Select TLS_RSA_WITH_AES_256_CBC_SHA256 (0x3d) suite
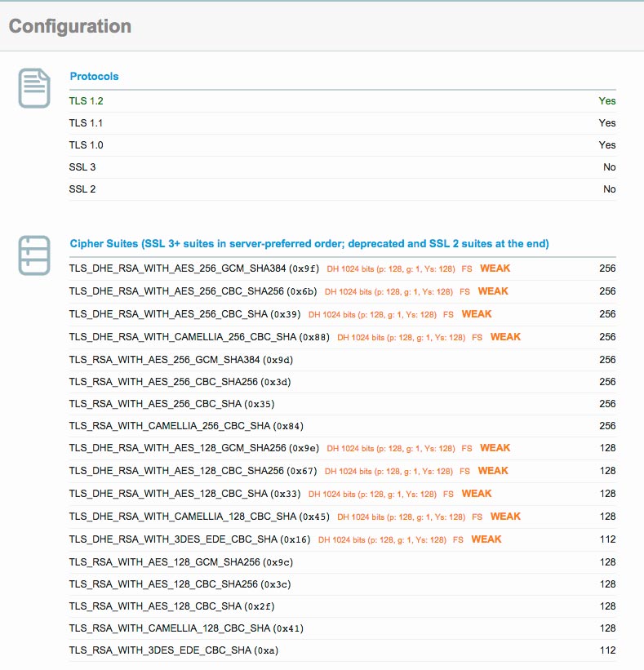 [342, 382]
